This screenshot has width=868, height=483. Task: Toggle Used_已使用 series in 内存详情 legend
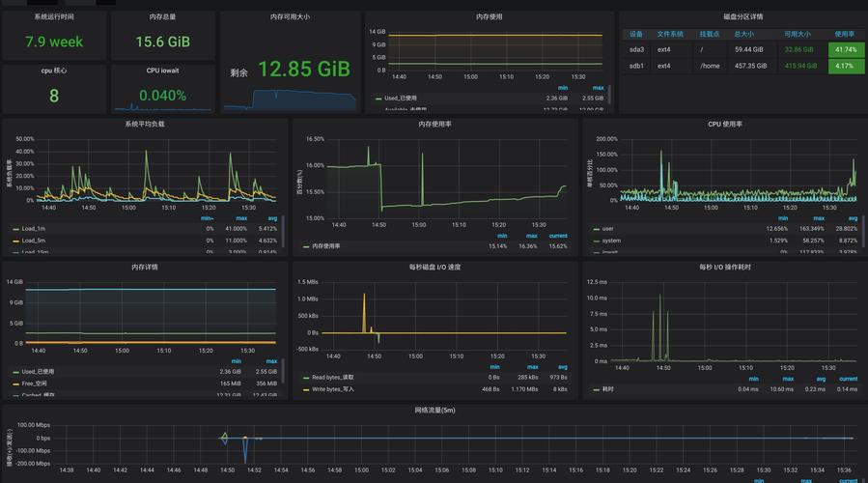pyautogui.click(x=39, y=372)
